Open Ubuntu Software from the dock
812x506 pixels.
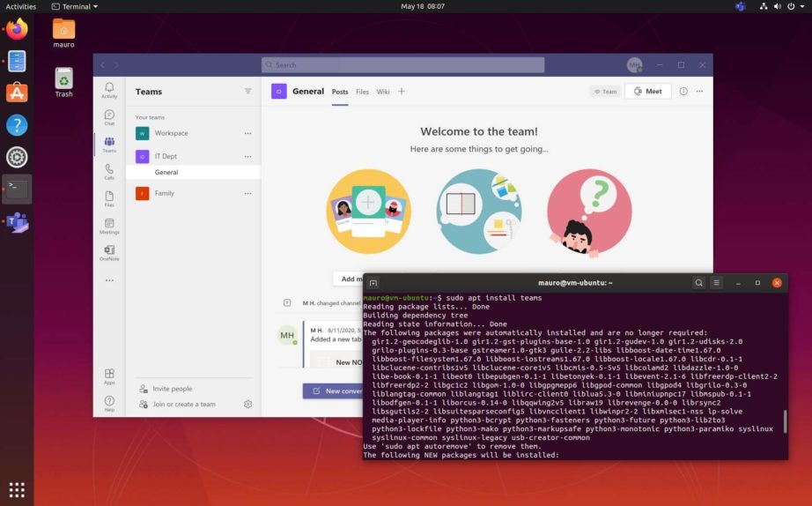[17, 93]
